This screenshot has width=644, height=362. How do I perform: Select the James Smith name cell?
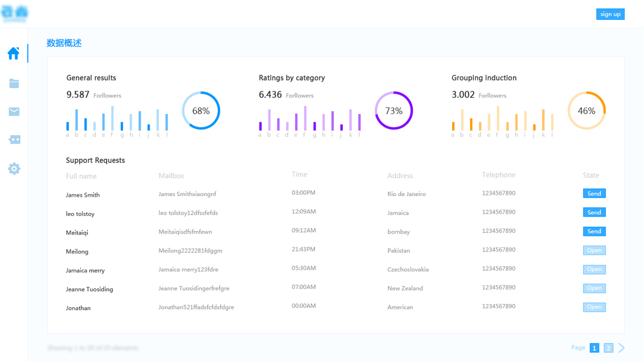pyautogui.click(x=83, y=195)
